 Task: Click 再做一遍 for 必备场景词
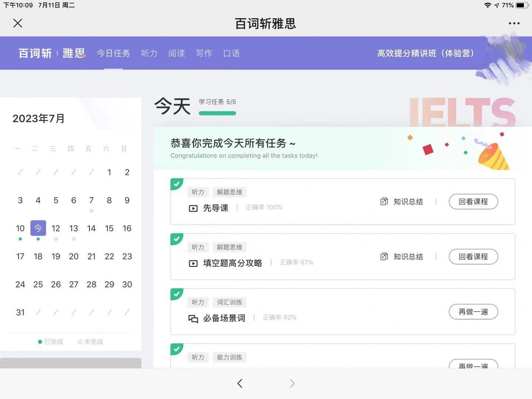pyautogui.click(x=473, y=312)
